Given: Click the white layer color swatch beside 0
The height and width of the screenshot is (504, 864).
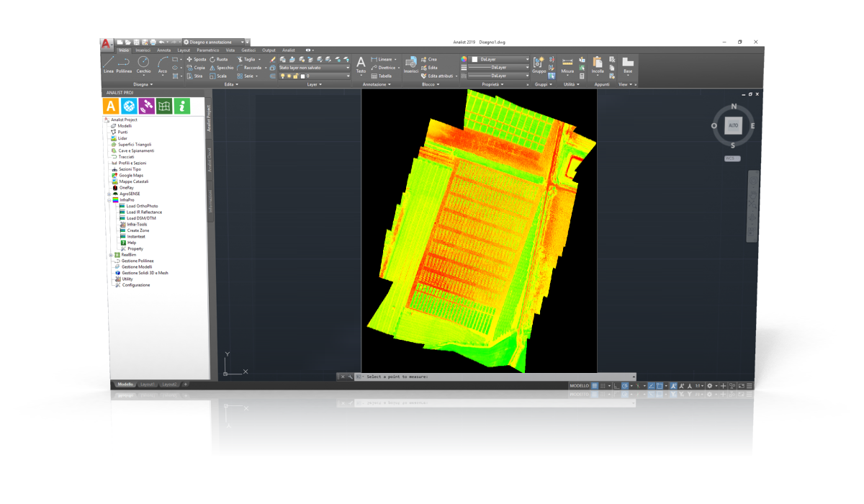Looking at the screenshot, I should 302,76.
